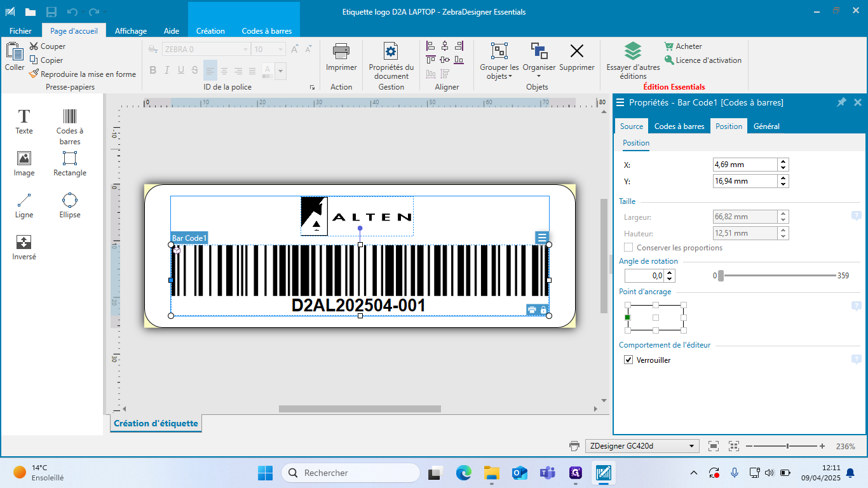Image resolution: width=868 pixels, height=488 pixels.
Task: Select the left-middle anchor point
Action: pos(628,317)
